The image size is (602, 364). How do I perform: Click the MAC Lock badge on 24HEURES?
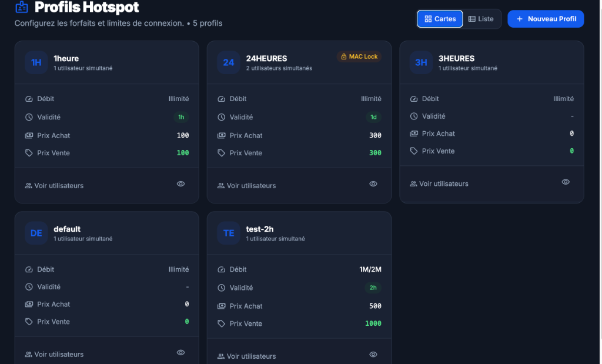359,56
